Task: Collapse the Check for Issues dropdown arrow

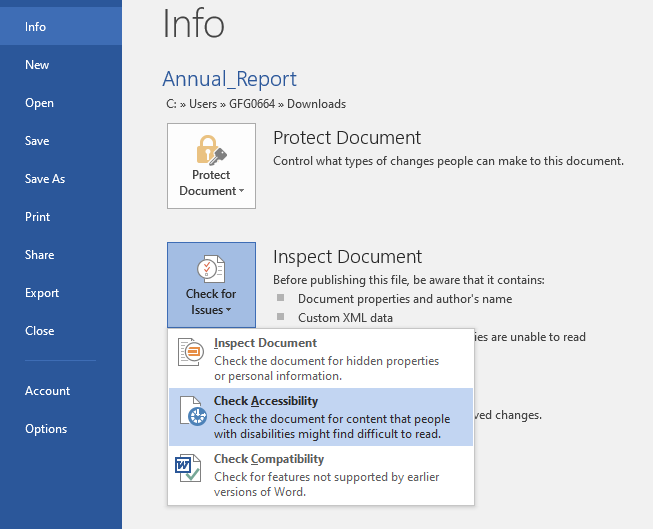Action: (228, 310)
